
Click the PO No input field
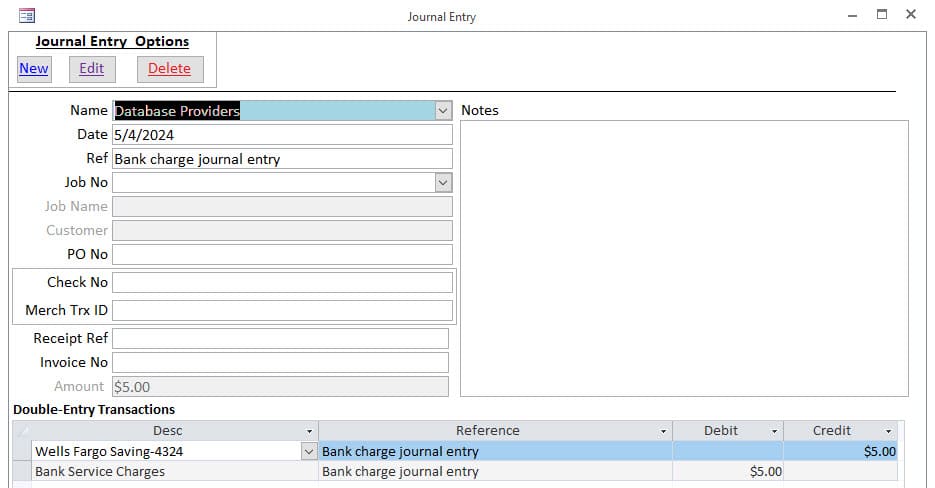click(x=282, y=254)
